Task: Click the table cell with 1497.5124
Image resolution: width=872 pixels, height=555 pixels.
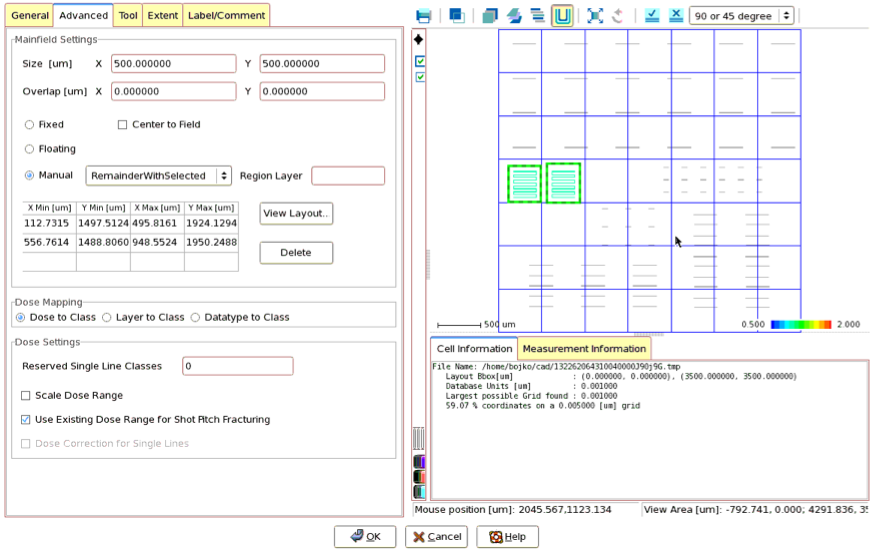Action: [103, 223]
